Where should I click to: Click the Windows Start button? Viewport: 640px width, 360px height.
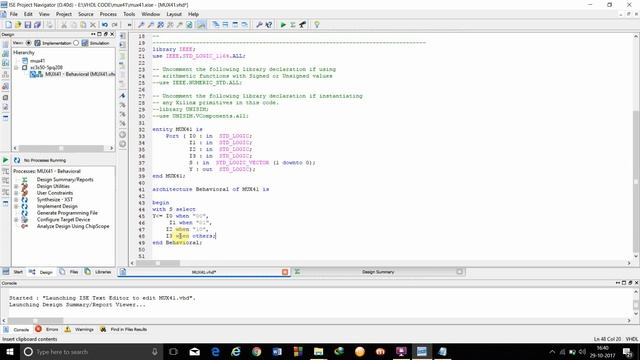coord(9,351)
